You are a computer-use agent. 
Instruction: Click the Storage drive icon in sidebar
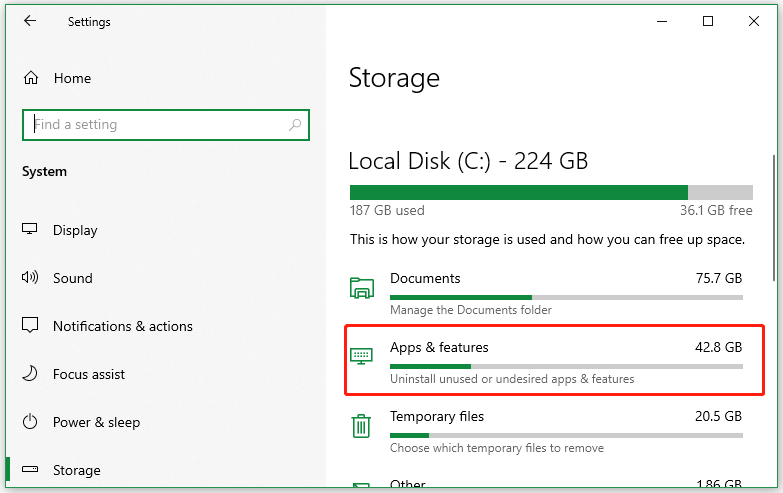[30, 470]
